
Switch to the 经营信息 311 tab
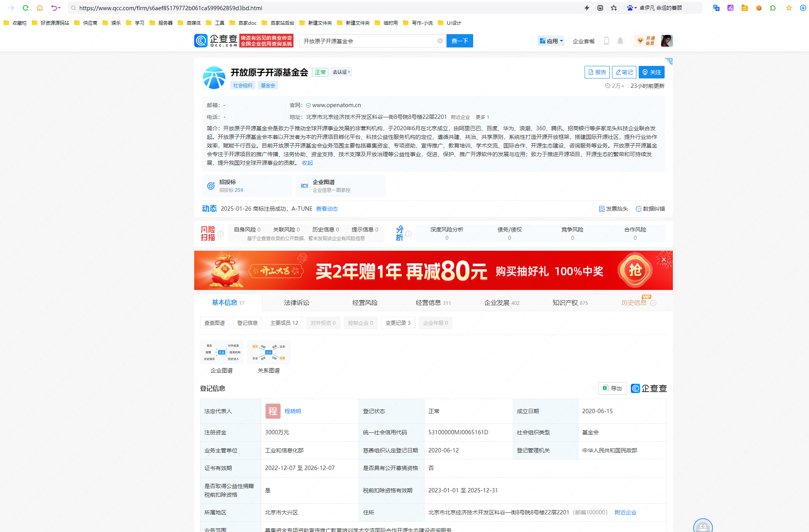(433, 303)
